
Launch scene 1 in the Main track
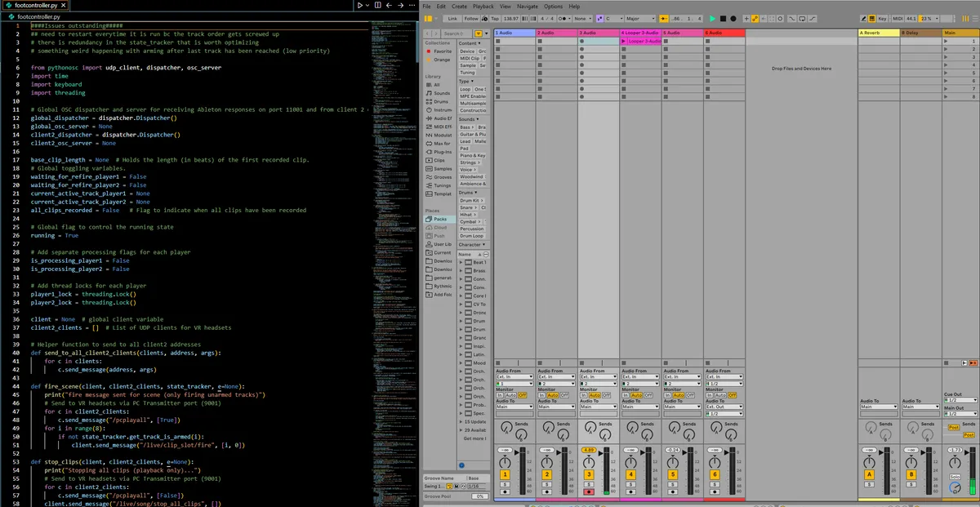coord(947,42)
